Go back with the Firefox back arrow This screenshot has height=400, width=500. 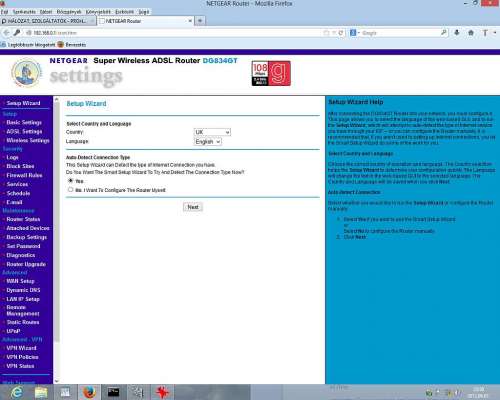[6, 33]
